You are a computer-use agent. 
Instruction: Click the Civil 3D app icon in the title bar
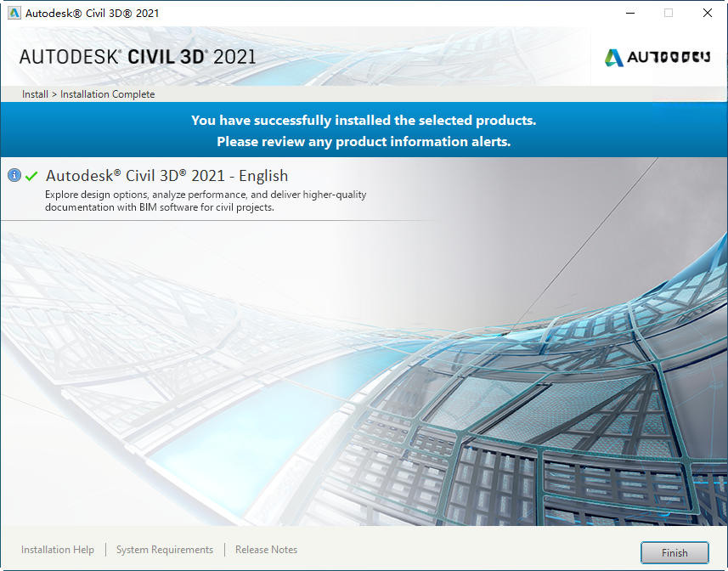tap(14, 13)
